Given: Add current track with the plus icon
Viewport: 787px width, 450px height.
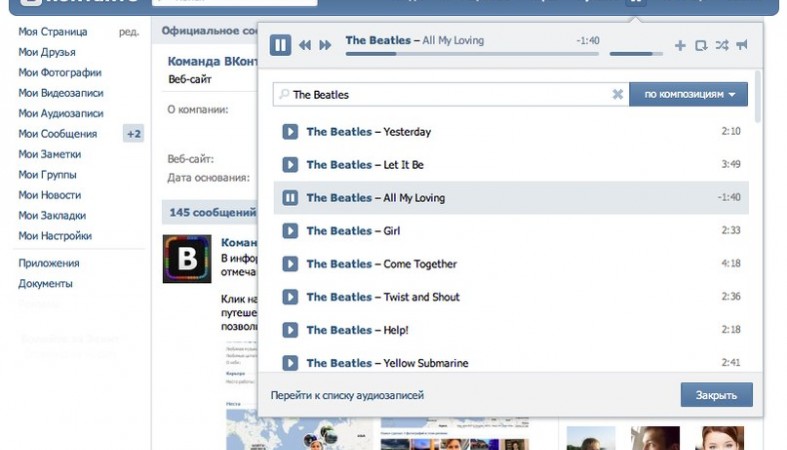Looking at the screenshot, I should click(x=680, y=46).
